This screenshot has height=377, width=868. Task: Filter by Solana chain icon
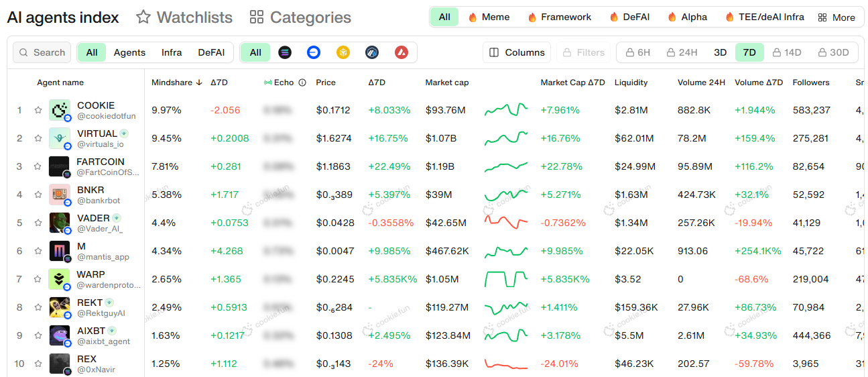pos(285,52)
